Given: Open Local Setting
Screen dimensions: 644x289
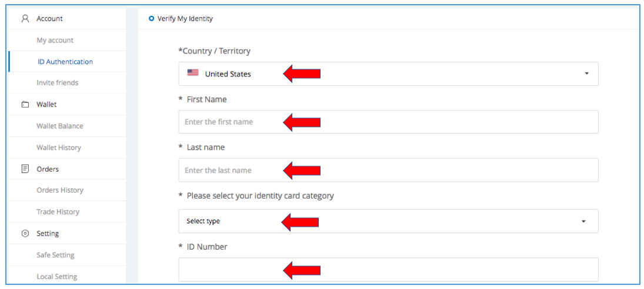Looking at the screenshot, I should pos(57,277).
